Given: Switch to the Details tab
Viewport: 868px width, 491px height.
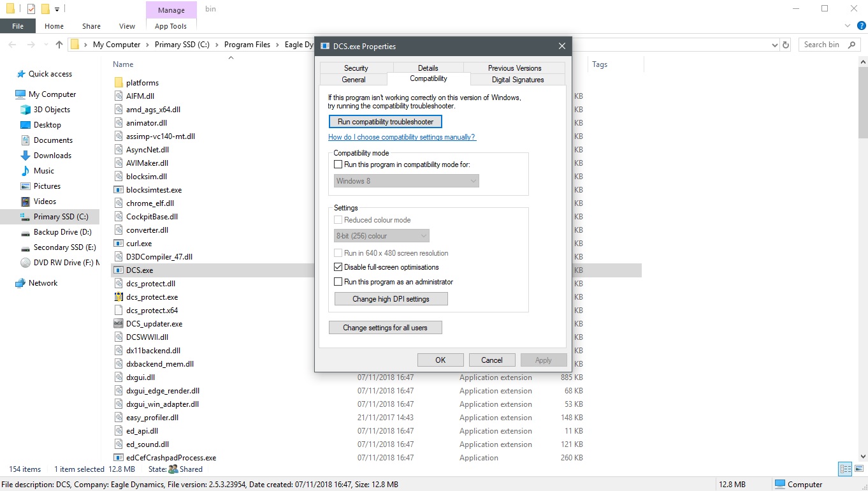Looking at the screenshot, I should [x=428, y=68].
